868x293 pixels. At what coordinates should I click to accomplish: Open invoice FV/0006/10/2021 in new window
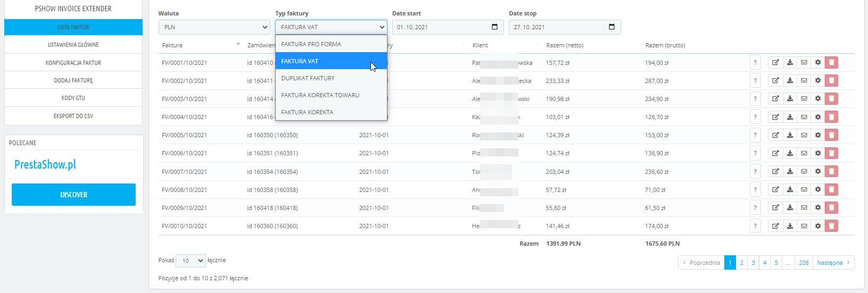click(x=775, y=153)
